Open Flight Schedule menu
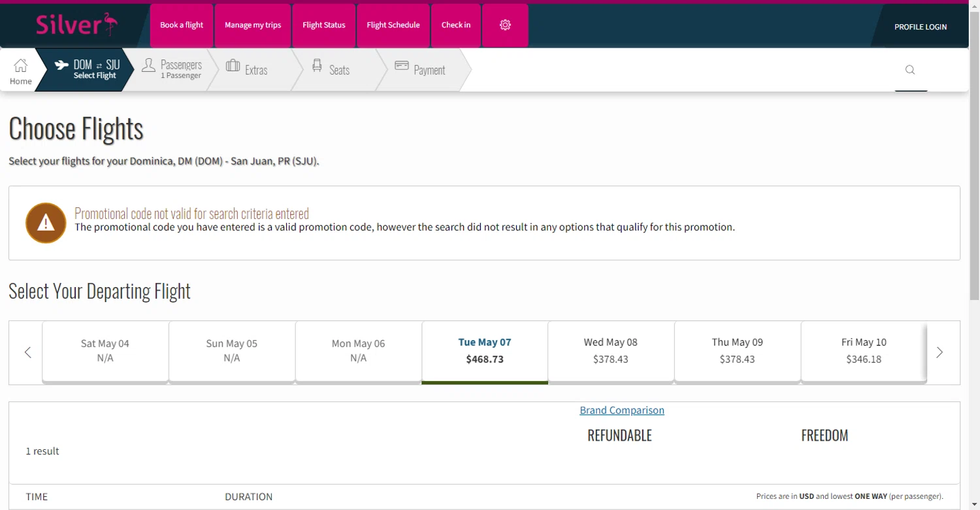The height and width of the screenshot is (510, 980). [x=393, y=25]
